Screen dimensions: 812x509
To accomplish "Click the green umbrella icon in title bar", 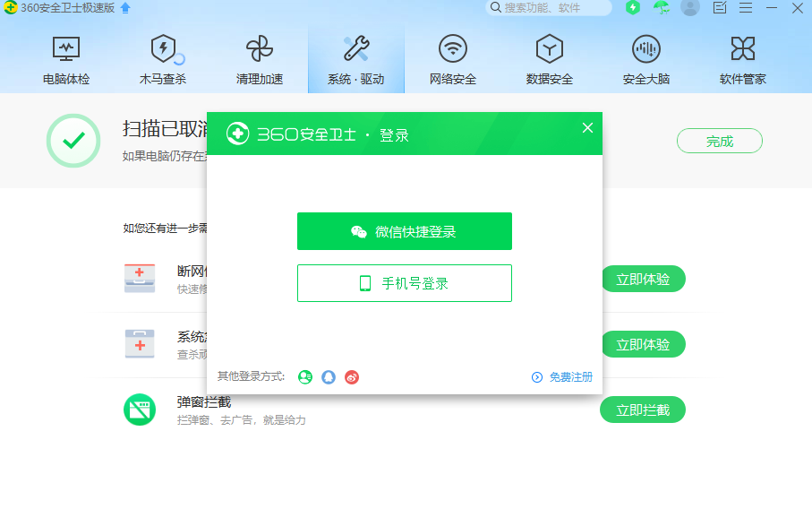I will point(661,8).
